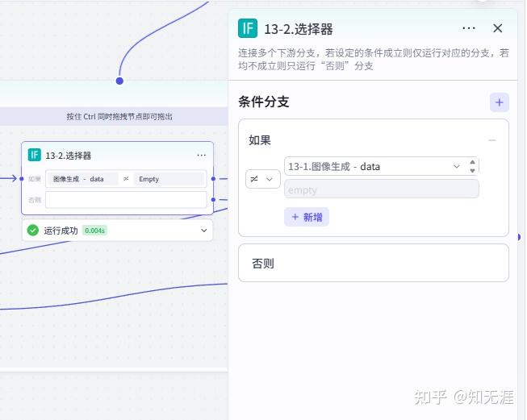Click the 新增 button to add condition
The height and width of the screenshot is (420, 527).
click(307, 217)
